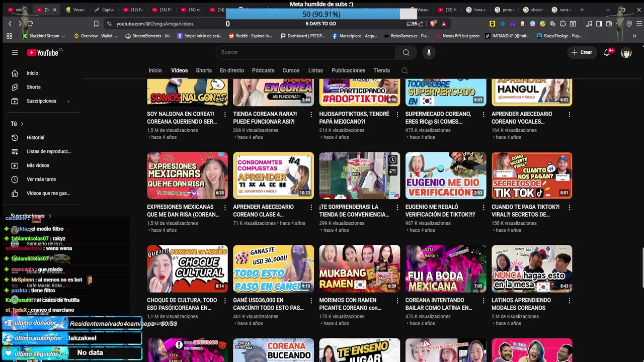Image resolution: width=644 pixels, height=362 pixels.
Task: Open MUKBANG RAMEN video thumbnail
Action: pyautogui.click(x=359, y=268)
